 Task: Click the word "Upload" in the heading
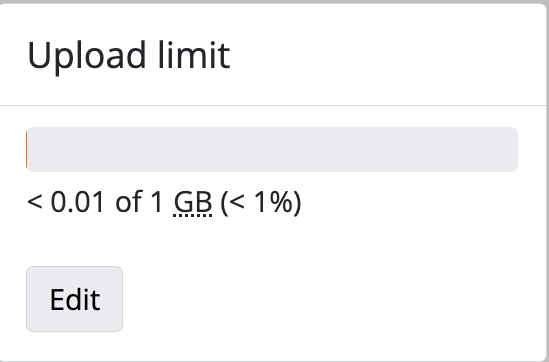tap(86, 55)
